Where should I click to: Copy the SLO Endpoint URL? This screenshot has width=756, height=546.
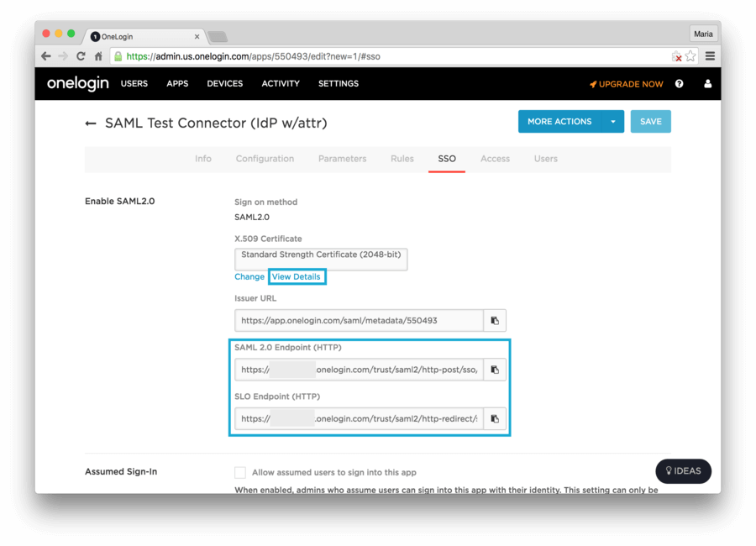tap(495, 418)
